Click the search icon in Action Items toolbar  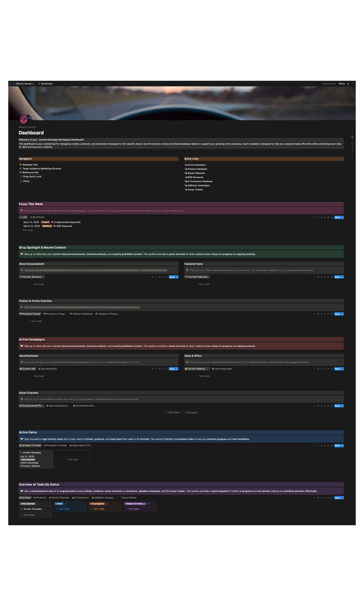pos(325,446)
